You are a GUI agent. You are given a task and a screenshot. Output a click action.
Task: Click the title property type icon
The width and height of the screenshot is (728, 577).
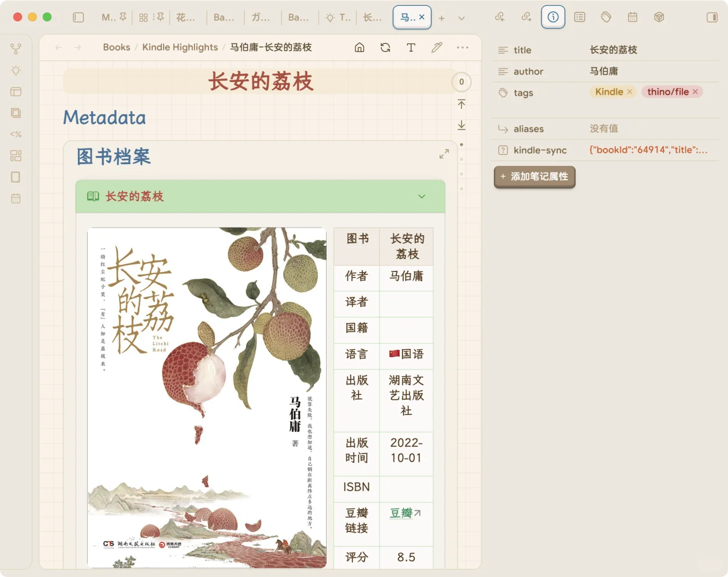click(x=503, y=50)
